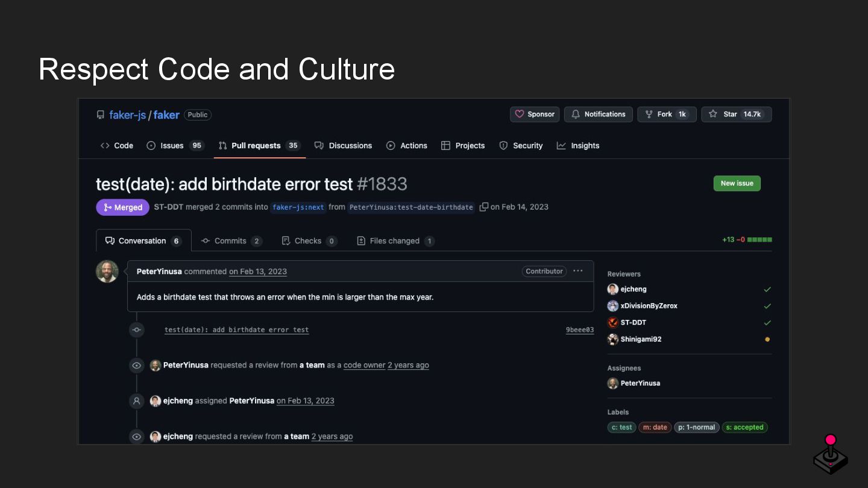Click the person icon beside ejcheng assignment
Screen dimensions: 868x488
click(x=137, y=401)
